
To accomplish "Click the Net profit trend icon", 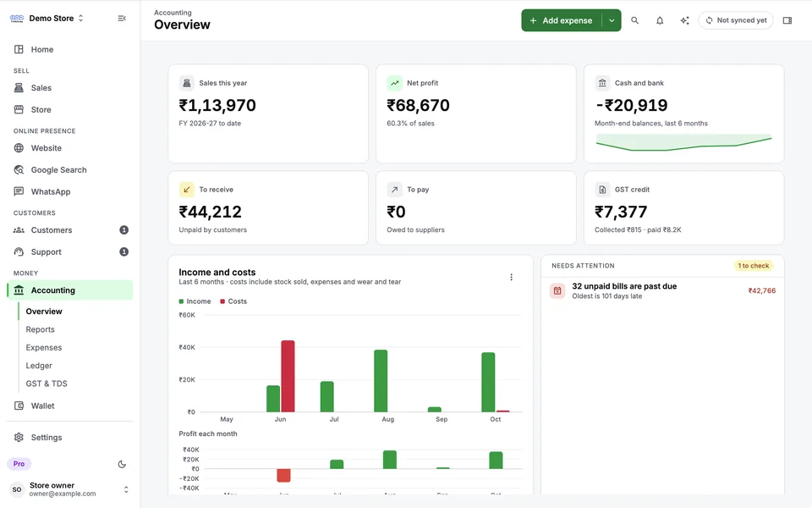I will click(395, 83).
